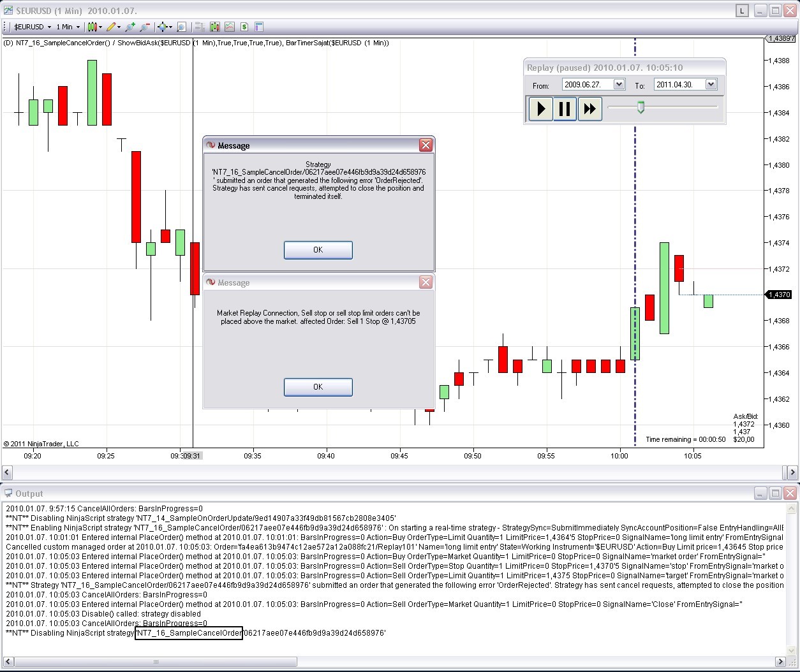Click OK in the sell stop message
This screenshot has height=672, width=800.
coord(318,387)
